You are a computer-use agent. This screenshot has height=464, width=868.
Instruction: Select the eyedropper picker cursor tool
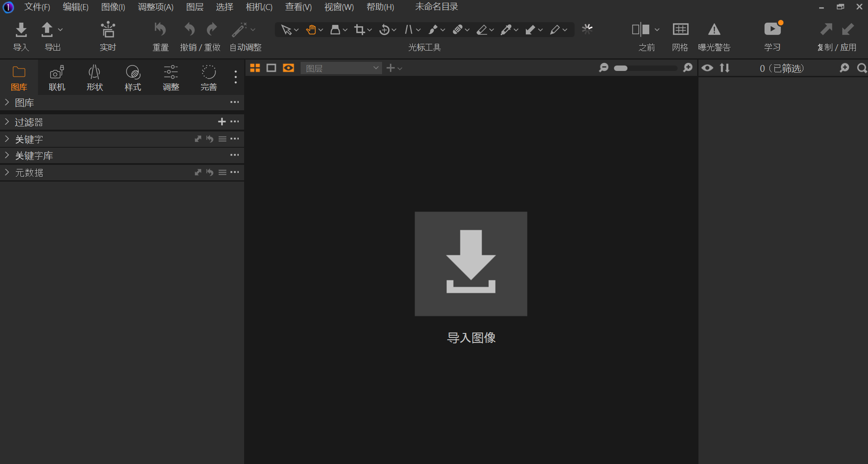pyautogui.click(x=506, y=30)
